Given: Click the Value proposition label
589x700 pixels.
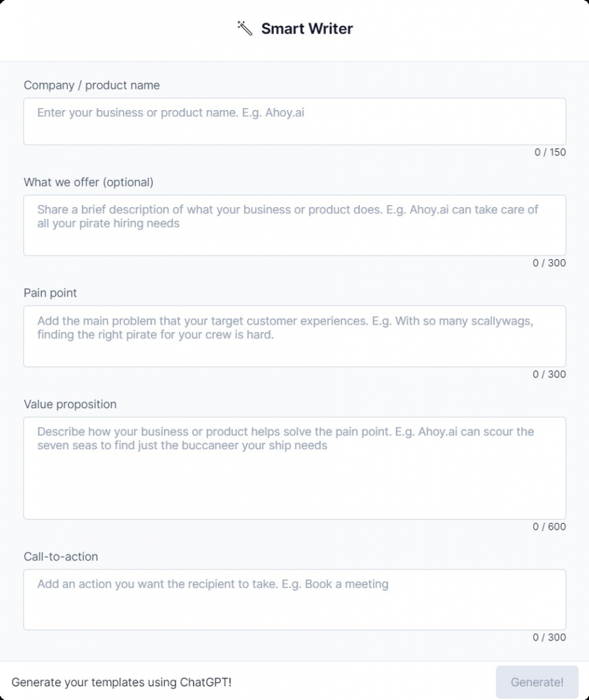Looking at the screenshot, I should (70, 404).
